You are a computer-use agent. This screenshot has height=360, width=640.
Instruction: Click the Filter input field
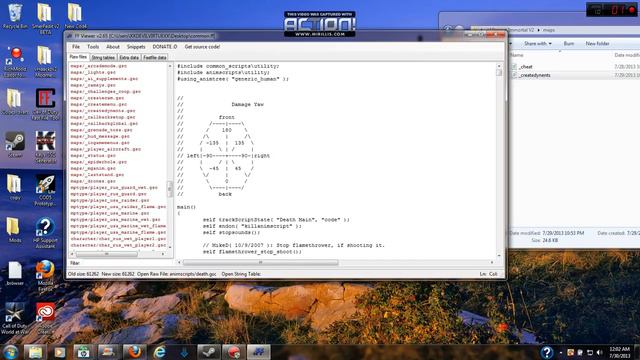[x=127, y=263]
